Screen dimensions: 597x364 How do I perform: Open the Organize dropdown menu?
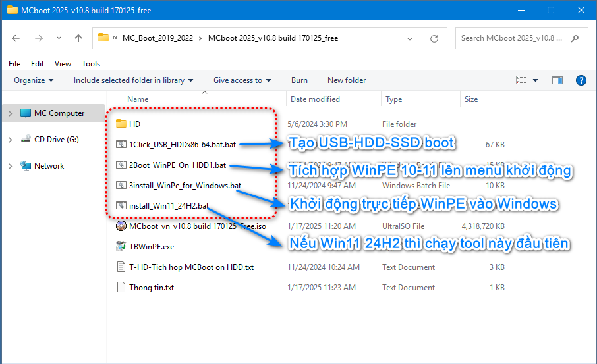pos(34,80)
